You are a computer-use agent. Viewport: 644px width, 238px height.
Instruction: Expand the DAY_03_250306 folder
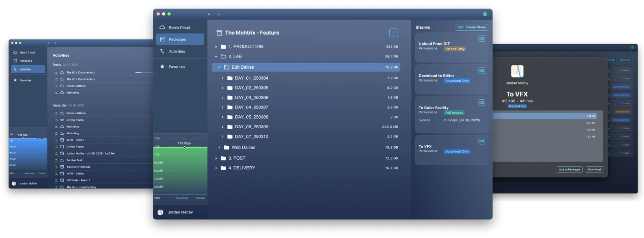tap(223, 98)
